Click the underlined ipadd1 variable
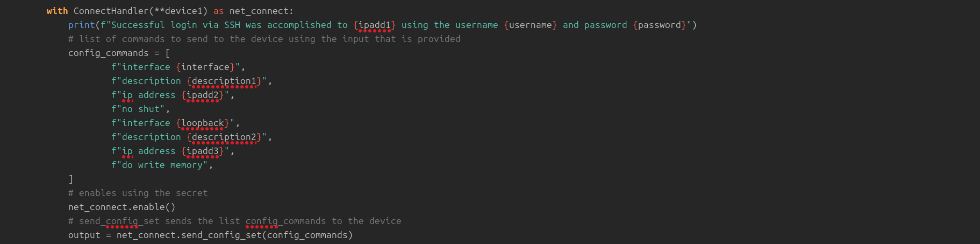The width and height of the screenshot is (980, 244). pos(374,25)
